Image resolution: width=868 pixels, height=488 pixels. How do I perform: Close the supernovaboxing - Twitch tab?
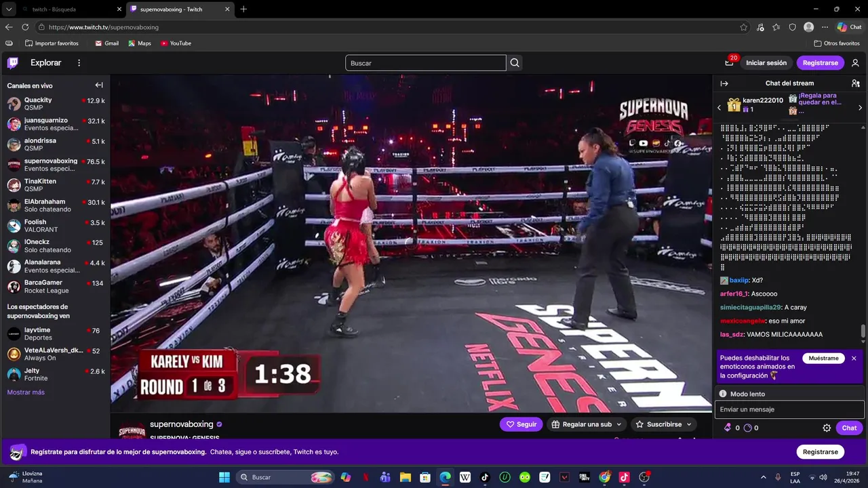tap(227, 9)
